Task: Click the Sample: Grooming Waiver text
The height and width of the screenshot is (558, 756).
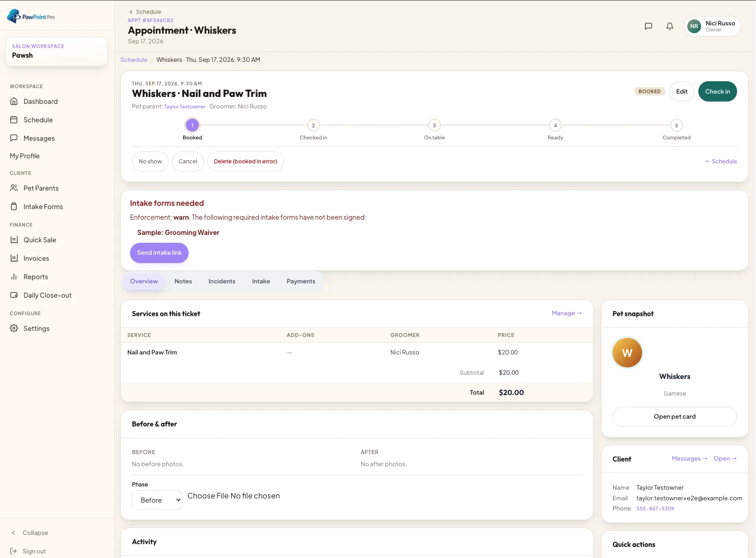Action: [178, 233]
